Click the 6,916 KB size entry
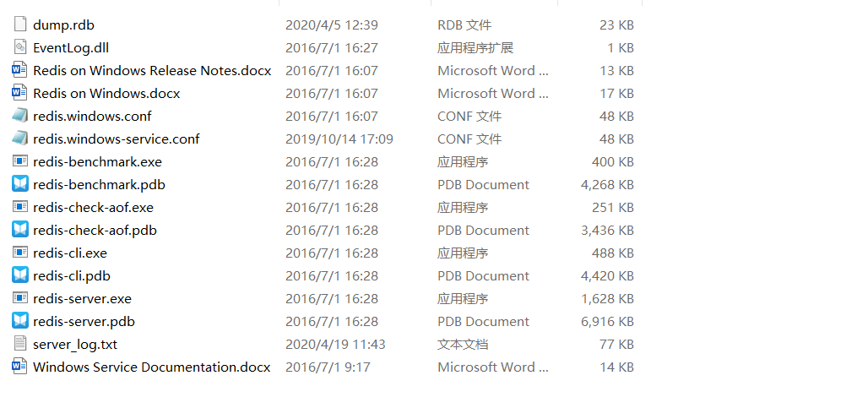Image resolution: width=868 pixels, height=408 pixels. (607, 322)
